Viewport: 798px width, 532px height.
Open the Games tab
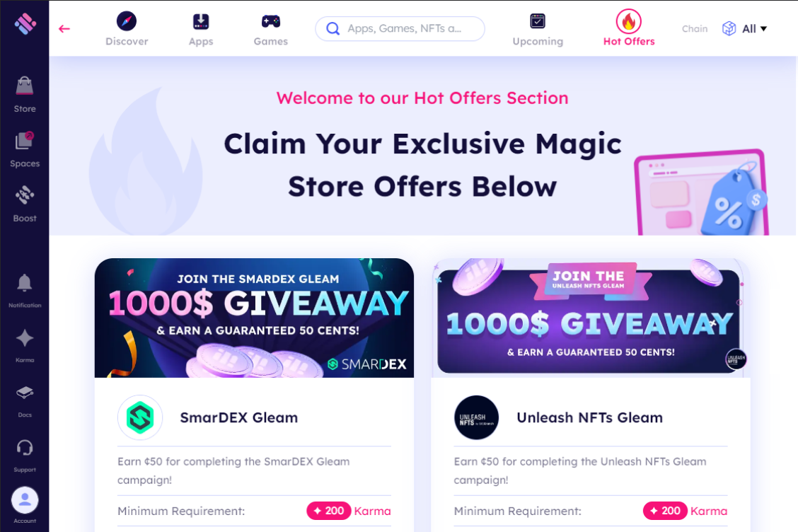tap(271, 28)
